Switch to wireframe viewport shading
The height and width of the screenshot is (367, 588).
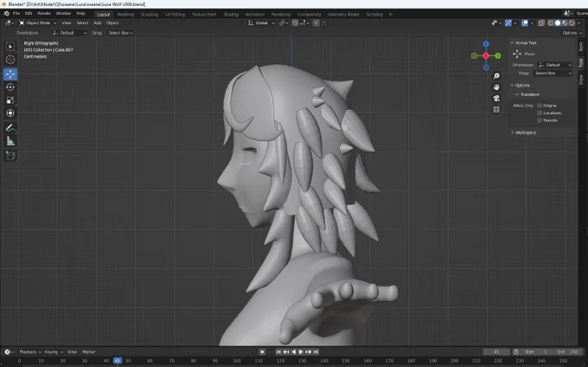coord(551,23)
